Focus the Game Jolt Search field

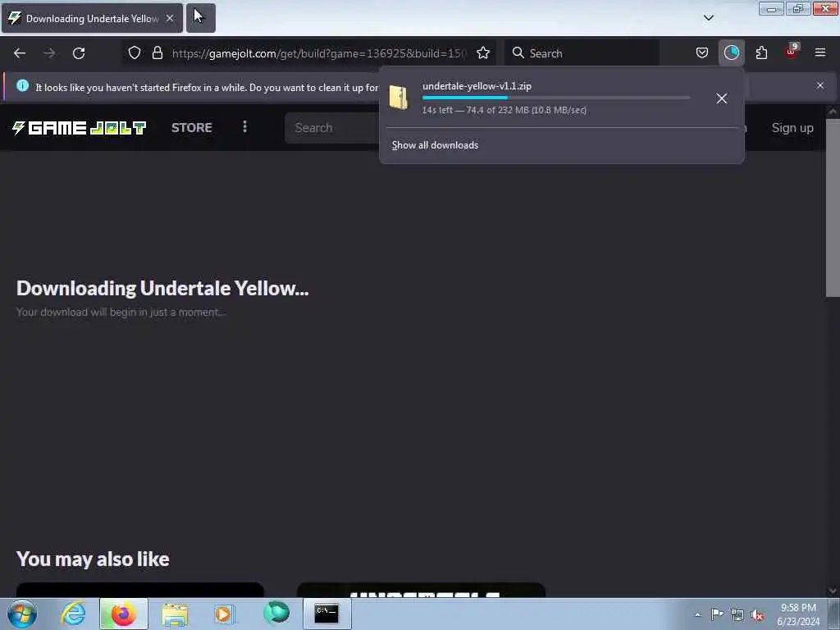click(333, 127)
